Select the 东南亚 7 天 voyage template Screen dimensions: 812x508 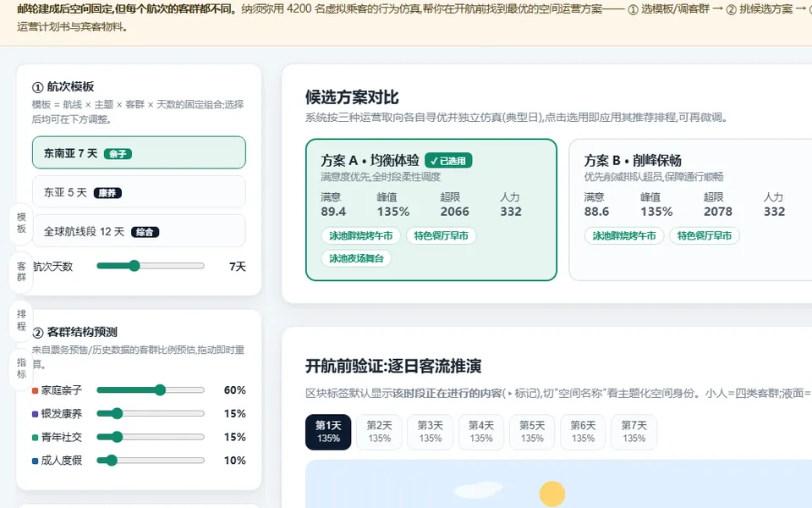click(139, 153)
